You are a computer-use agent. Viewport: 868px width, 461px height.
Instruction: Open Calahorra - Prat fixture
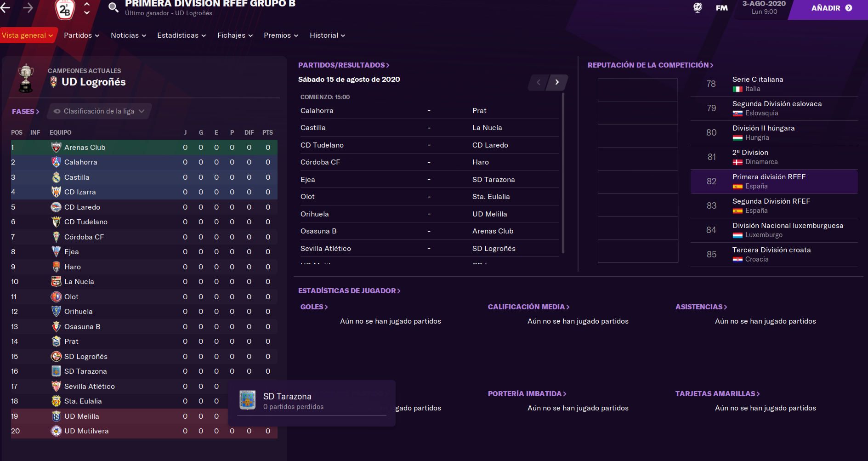(429, 111)
